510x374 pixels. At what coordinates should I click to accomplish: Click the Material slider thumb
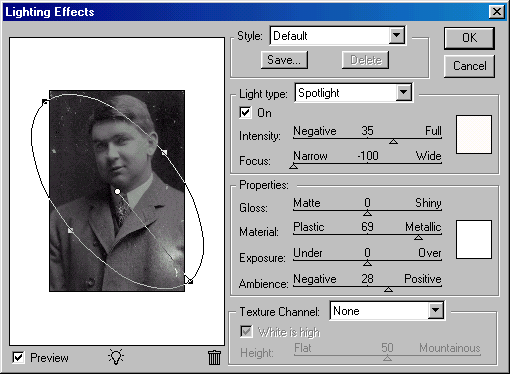418,238
